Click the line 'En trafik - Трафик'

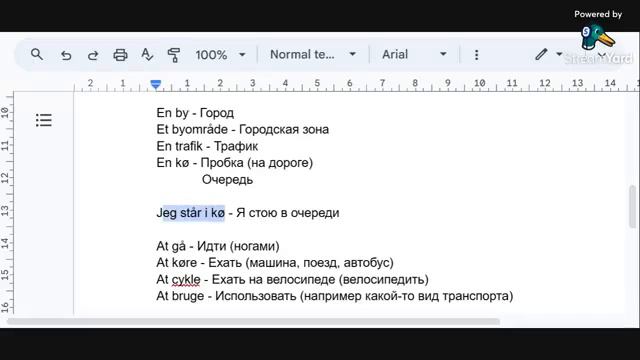coord(207,146)
